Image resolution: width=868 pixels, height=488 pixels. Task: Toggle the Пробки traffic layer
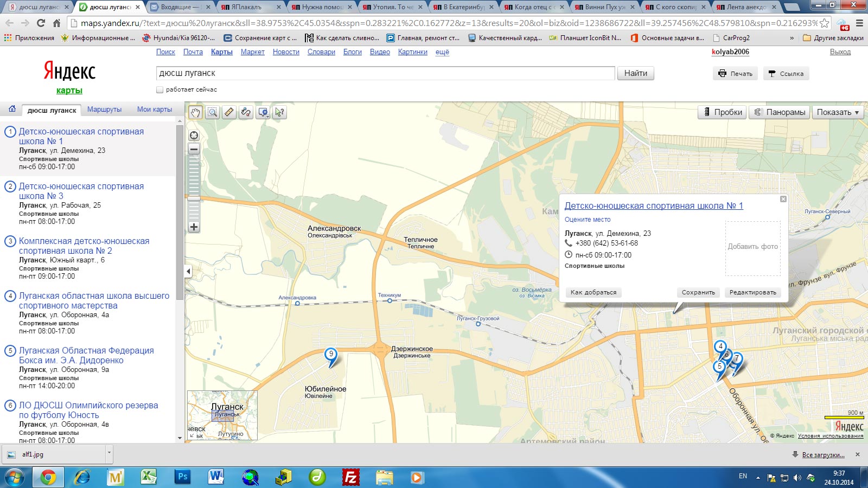(722, 112)
